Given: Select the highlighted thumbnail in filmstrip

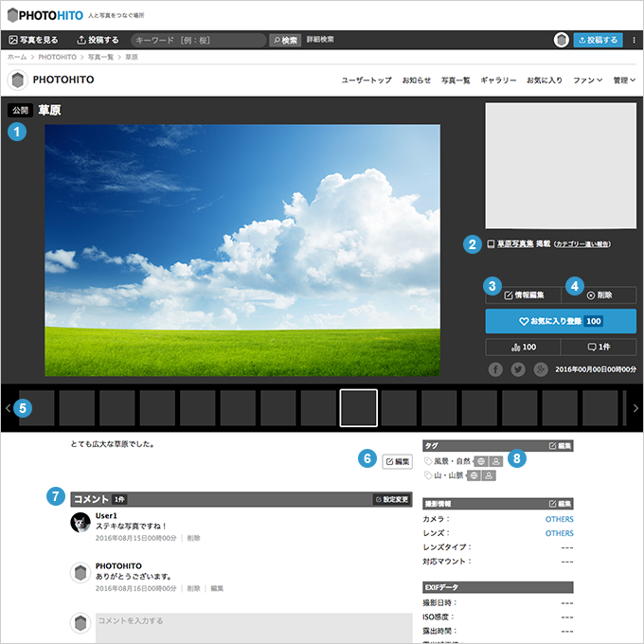Looking at the screenshot, I should coord(359,408).
